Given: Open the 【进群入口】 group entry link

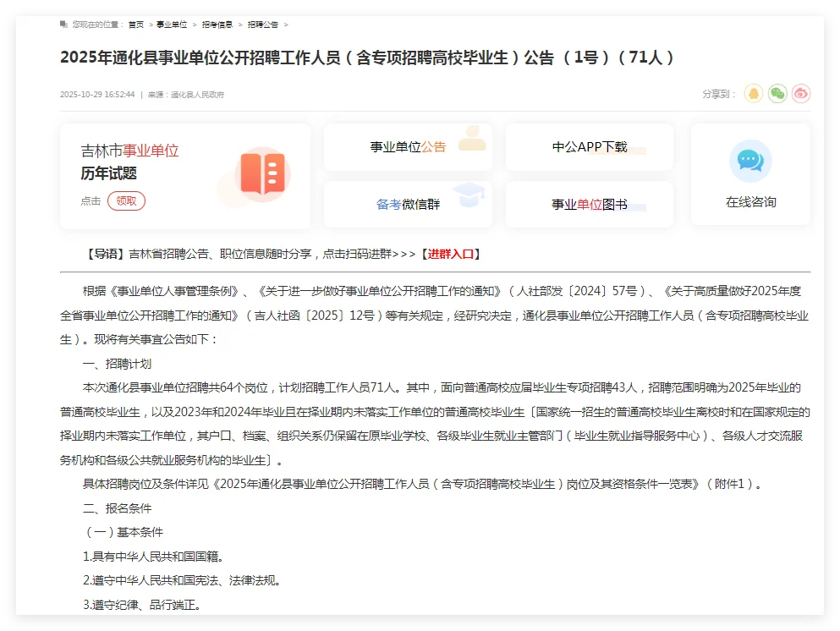Looking at the screenshot, I should pos(461,253).
